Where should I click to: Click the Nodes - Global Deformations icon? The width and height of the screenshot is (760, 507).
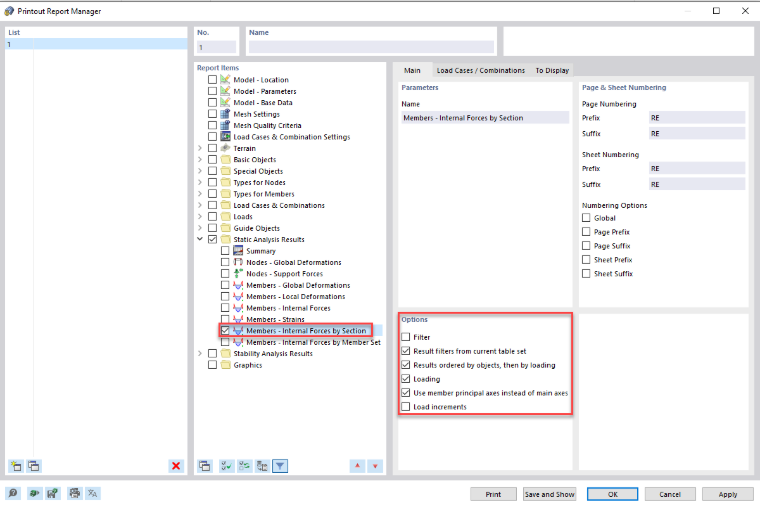(x=238, y=262)
